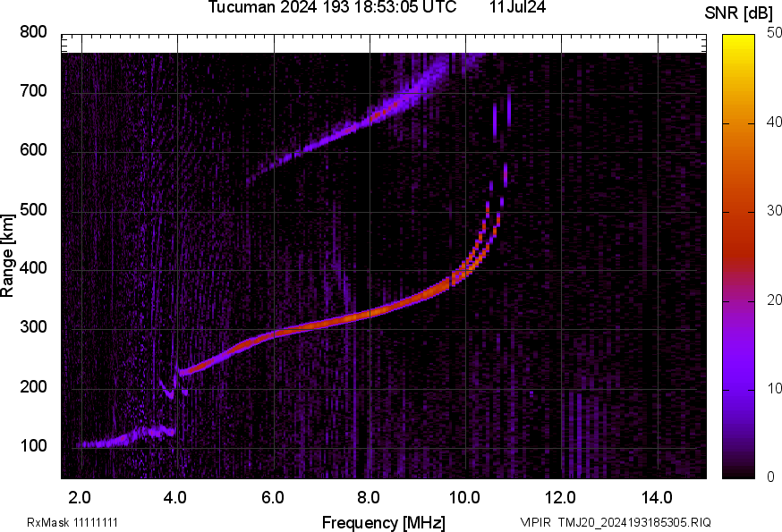Click the x-axis tick label '2.0'
Viewport: 782px width, 532px height.
pos(80,498)
